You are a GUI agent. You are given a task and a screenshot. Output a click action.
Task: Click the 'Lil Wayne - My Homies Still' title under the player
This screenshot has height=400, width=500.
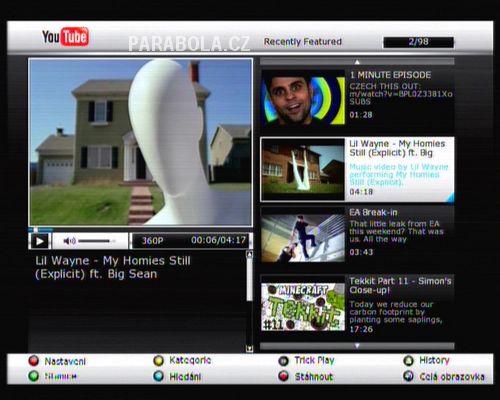tap(113, 267)
